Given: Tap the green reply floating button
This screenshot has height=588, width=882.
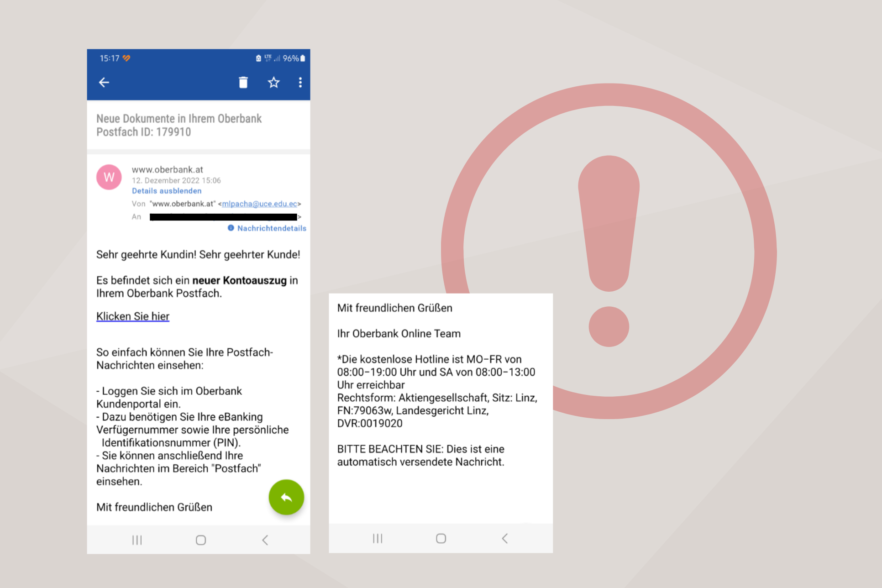Looking at the screenshot, I should (286, 497).
